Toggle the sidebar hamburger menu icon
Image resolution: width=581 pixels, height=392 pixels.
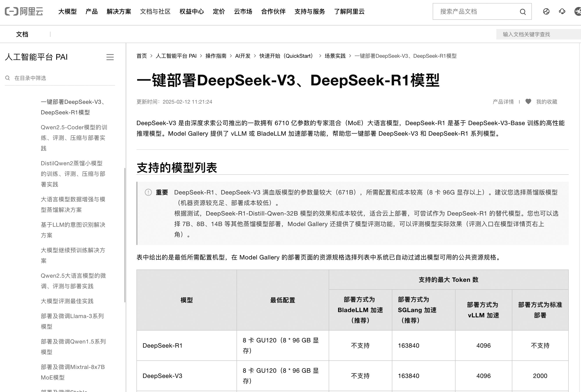tap(110, 57)
